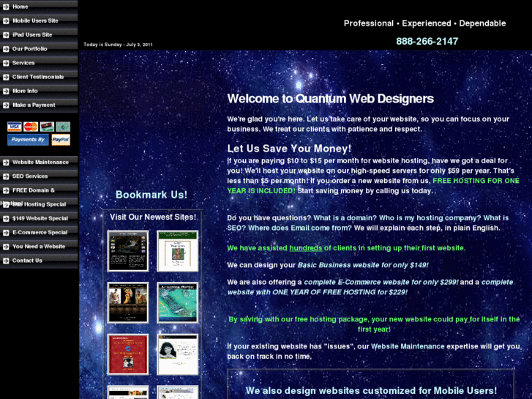Open the dark waterfall site thumbnail

coord(128,251)
